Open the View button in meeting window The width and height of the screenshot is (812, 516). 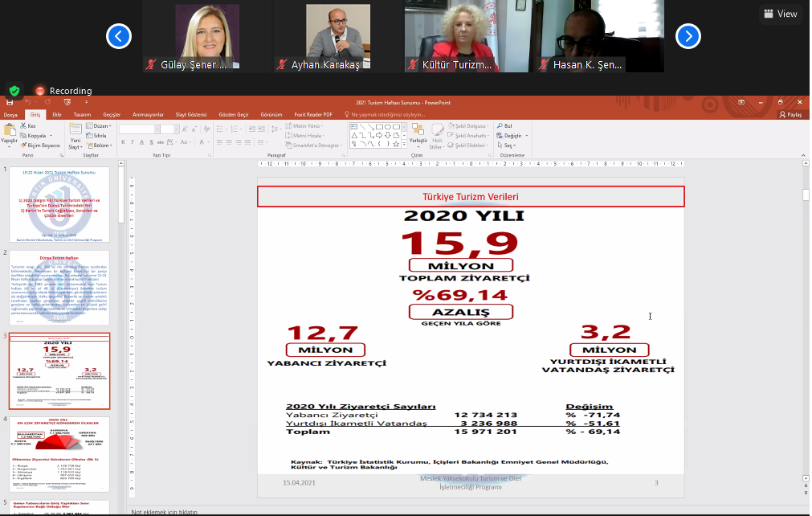tap(781, 14)
